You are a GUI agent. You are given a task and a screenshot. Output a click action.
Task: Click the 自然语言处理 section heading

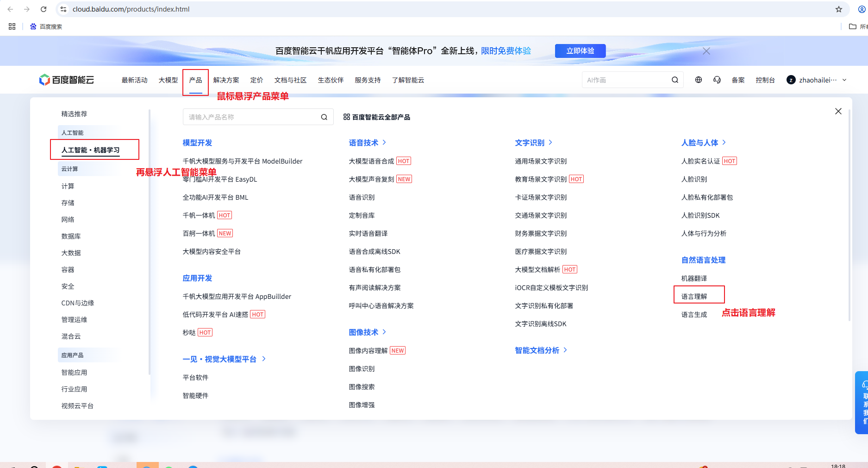point(704,260)
